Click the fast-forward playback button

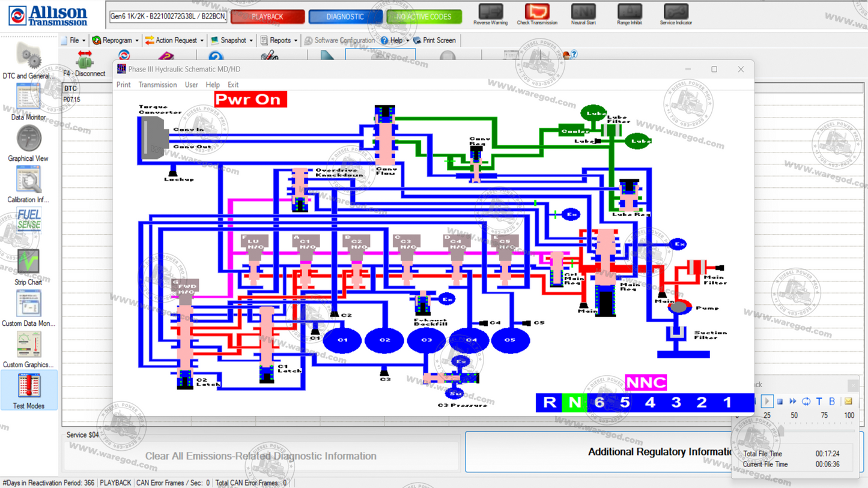click(x=793, y=401)
